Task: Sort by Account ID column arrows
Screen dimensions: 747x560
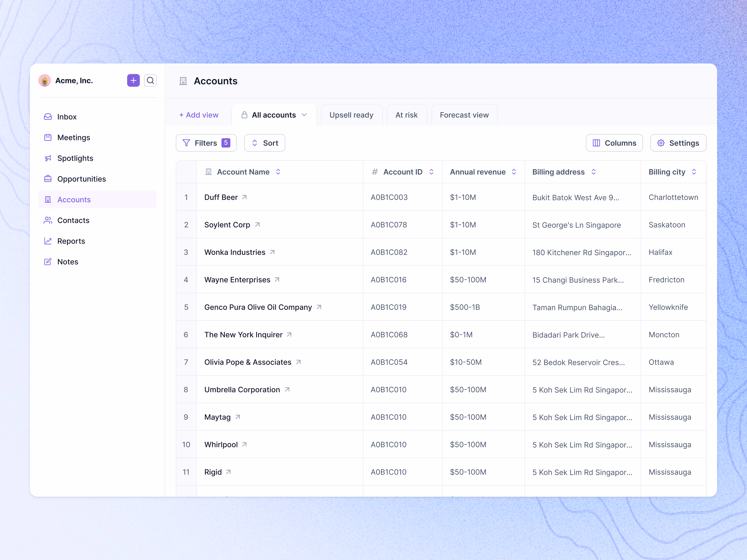Action: pyautogui.click(x=431, y=172)
